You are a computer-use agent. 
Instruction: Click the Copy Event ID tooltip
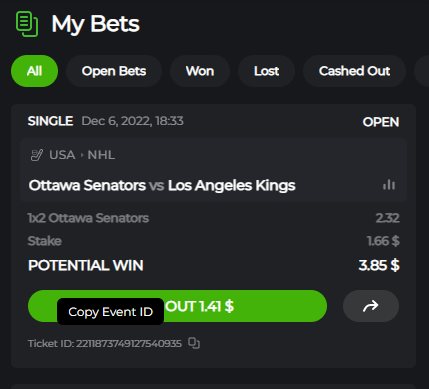click(x=110, y=312)
